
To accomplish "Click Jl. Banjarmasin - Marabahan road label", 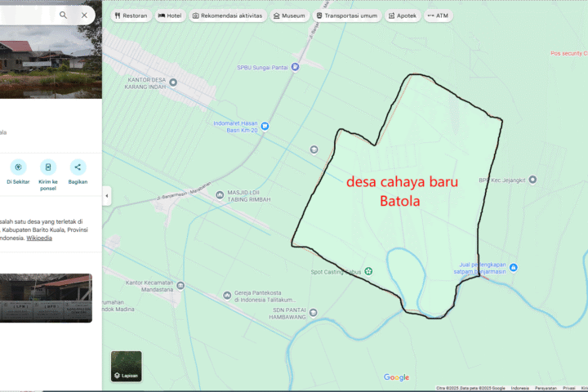I will [184, 191].
